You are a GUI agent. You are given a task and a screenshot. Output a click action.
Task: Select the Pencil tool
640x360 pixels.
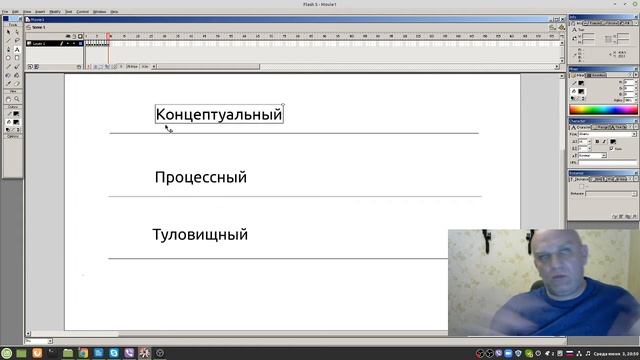pyautogui.click(x=8, y=67)
